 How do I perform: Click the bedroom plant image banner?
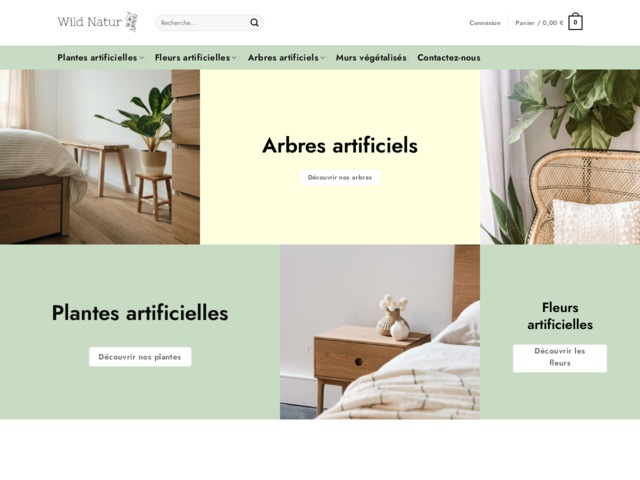click(100, 157)
